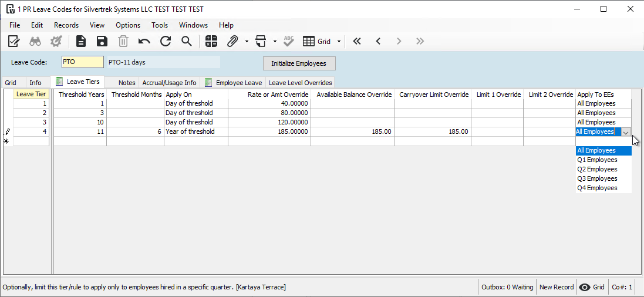Viewport: 644px width, 297px height.
Task: Click Outbox: 0 Waiting in status bar
Action: coord(507,287)
